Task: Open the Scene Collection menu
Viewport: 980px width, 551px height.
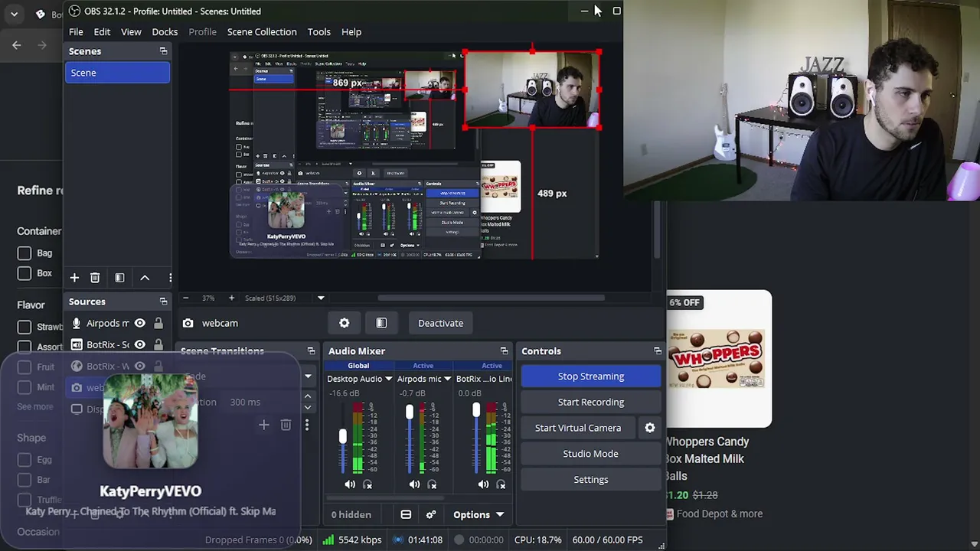Action: (x=262, y=31)
